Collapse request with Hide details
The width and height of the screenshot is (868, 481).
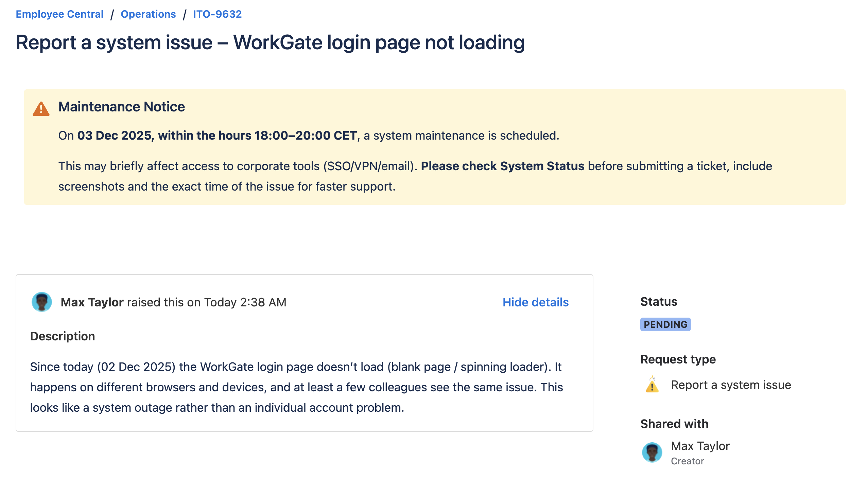[535, 302]
